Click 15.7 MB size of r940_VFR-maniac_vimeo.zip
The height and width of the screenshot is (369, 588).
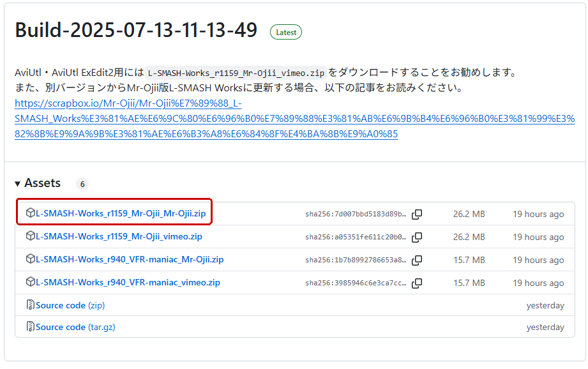click(x=469, y=283)
